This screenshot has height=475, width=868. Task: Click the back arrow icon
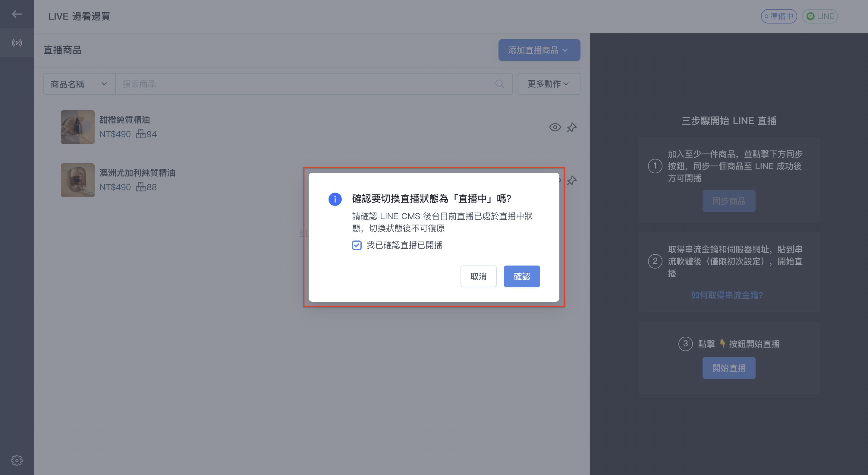pos(17,14)
